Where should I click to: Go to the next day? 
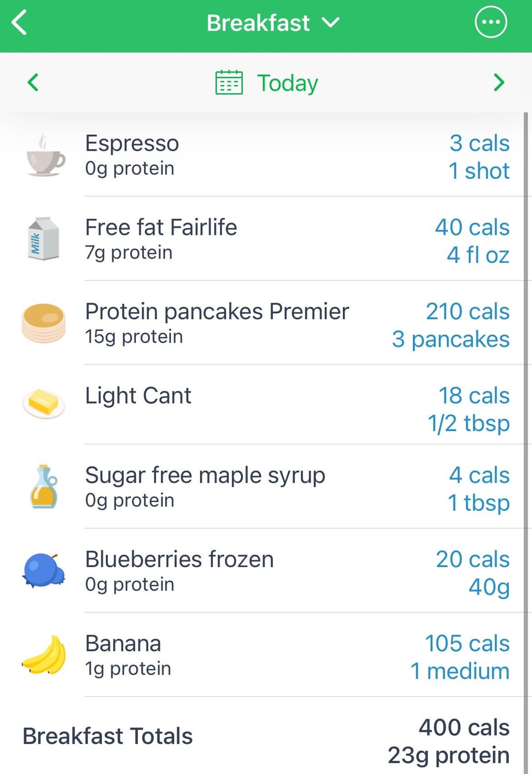coord(499,82)
